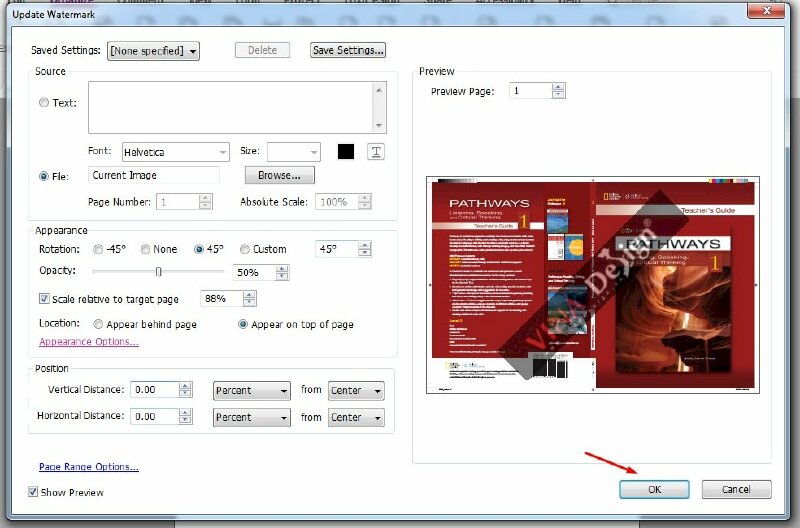Image resolution: width=800 pixels, height=528 pixels.
Task: Click the Opacity slider handle
Action: pyautogui.click(x=158, y=271)
